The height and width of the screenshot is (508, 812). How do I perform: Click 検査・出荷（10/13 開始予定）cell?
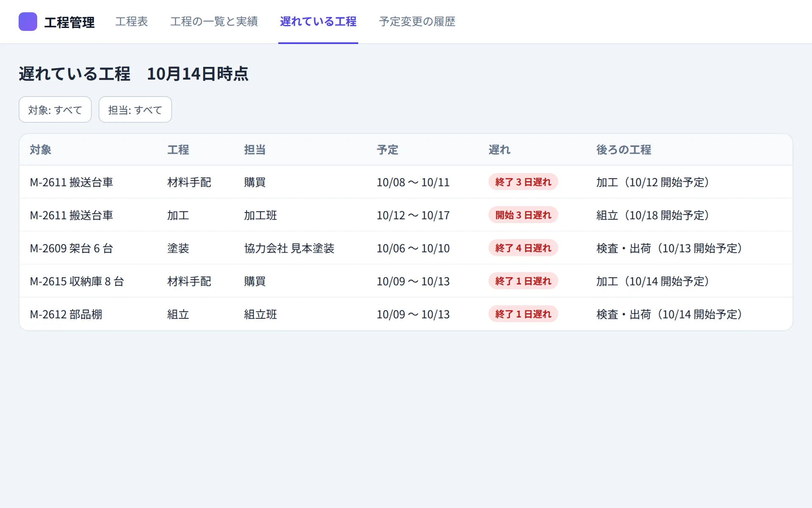tap(669, 248)
